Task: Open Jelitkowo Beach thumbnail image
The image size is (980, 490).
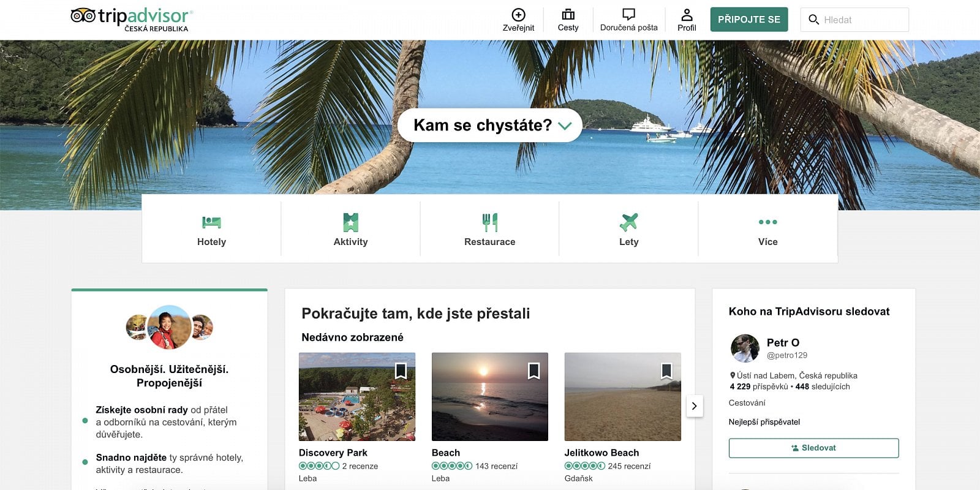Action: coord(622,396)
